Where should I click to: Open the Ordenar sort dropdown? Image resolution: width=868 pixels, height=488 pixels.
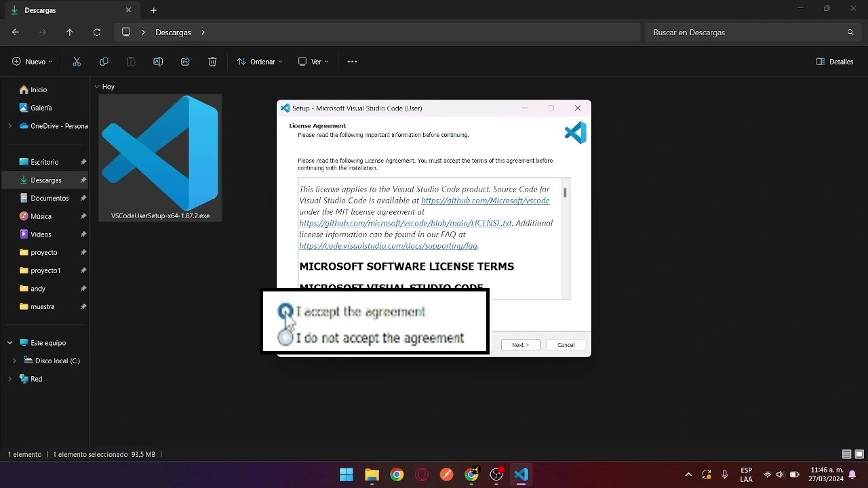pos(260,62)
